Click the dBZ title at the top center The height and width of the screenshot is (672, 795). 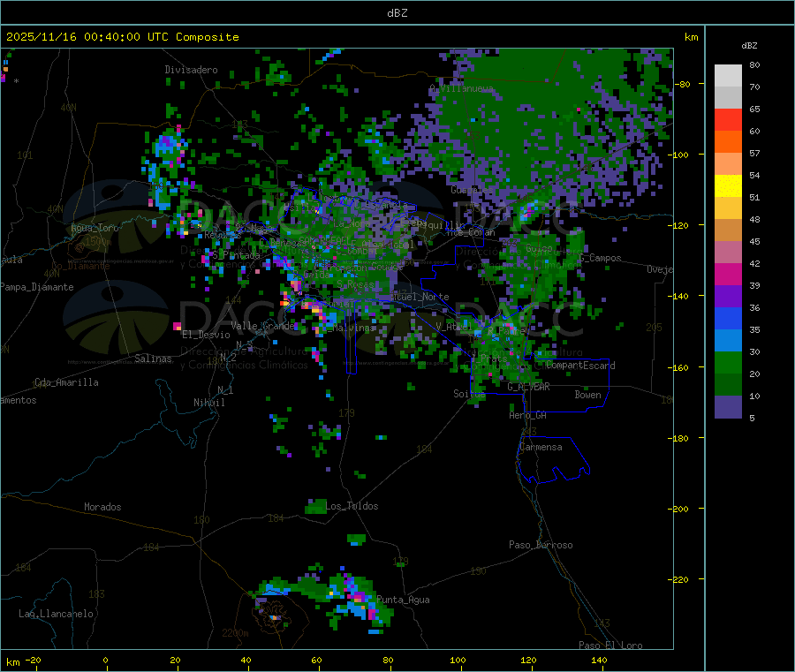click(x=397, y=13)
